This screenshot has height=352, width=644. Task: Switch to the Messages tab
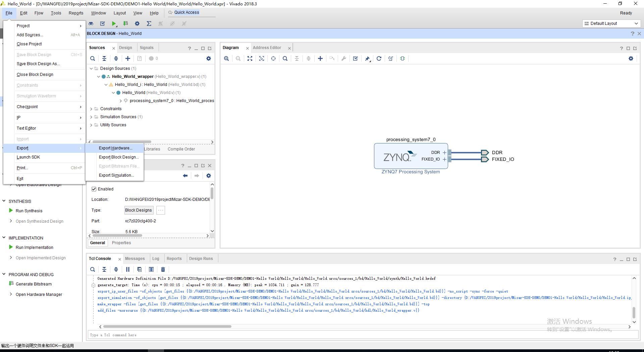pyautogui.click(x=135, y=259)
